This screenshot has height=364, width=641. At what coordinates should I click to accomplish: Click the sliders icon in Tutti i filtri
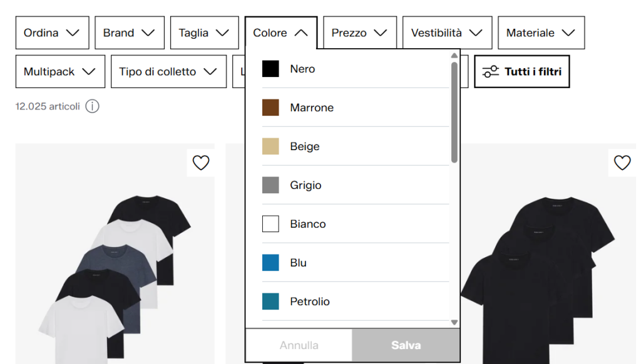pos(491,71)
